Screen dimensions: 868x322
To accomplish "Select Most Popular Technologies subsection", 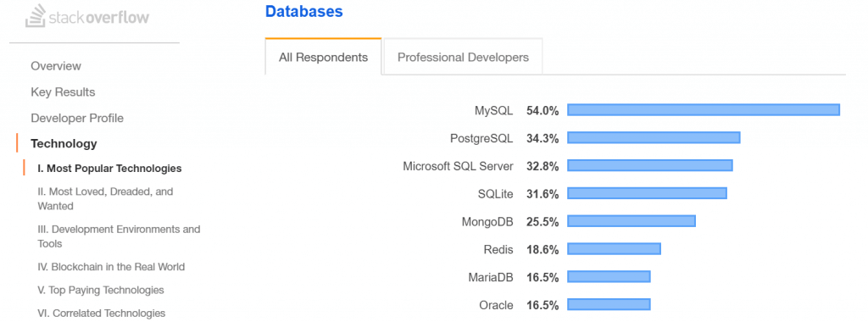I will click(x=109, y=168).
